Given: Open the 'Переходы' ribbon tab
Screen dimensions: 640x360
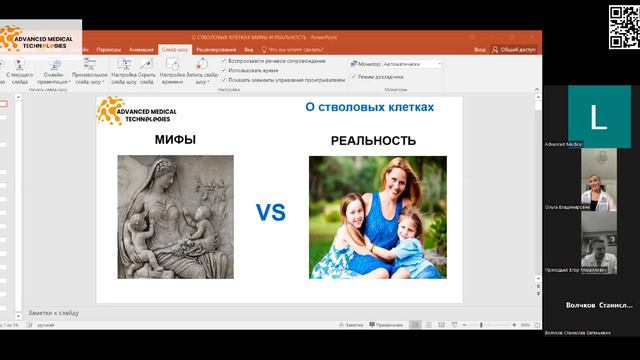Looking at the screenshot, I should [109, 50].
